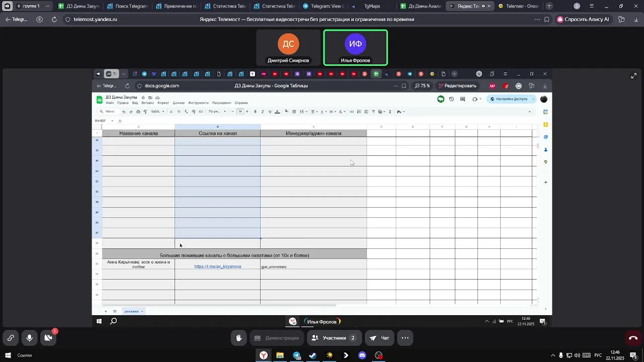Select Илья Фролов participant tile
Image resolution: width=644 pixels, height=362 pixels.
[355, 48]
